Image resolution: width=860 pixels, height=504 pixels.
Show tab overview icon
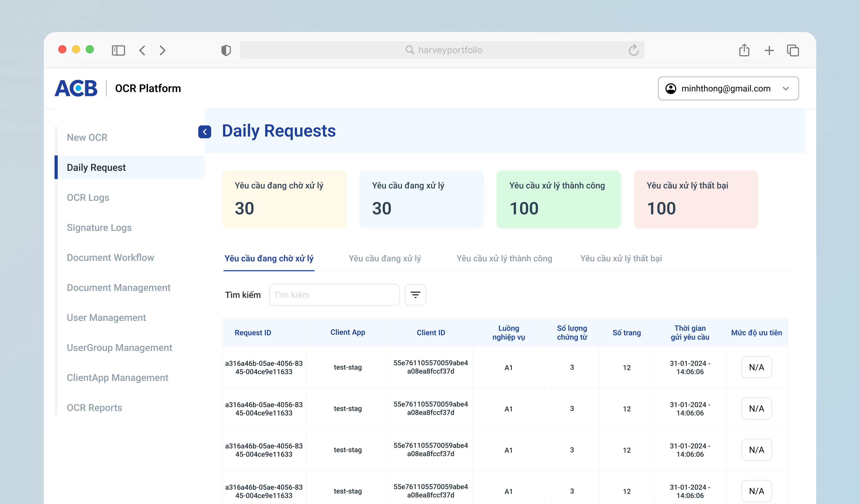pos(792,50)
